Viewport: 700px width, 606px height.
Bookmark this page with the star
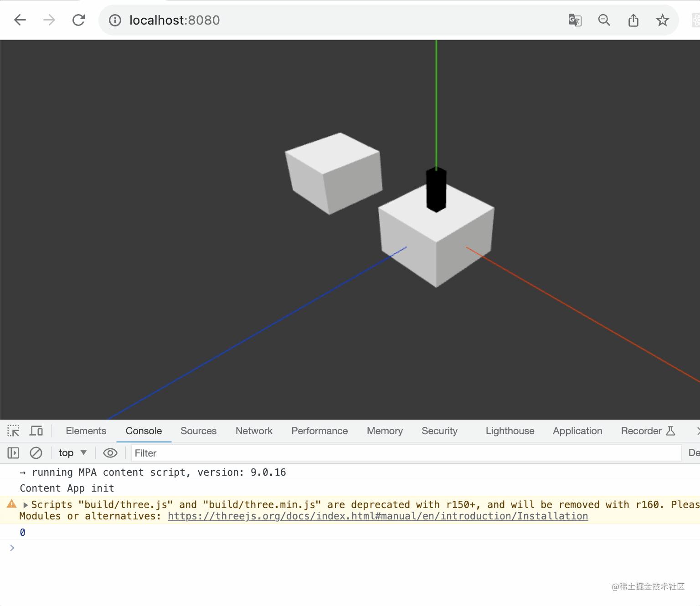(662, 20)
